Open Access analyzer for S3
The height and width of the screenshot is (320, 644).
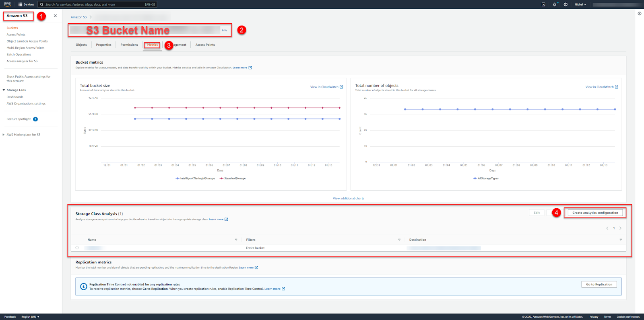pyautogui.click(x=22, y=61)
